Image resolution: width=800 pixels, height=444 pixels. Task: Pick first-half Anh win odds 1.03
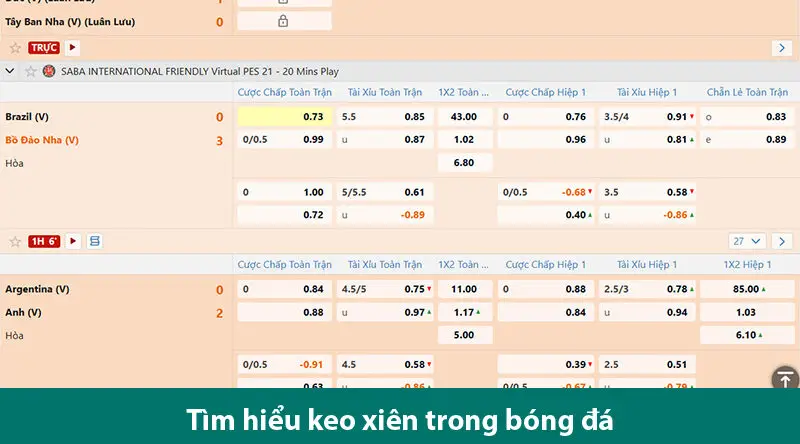(747, 312)
